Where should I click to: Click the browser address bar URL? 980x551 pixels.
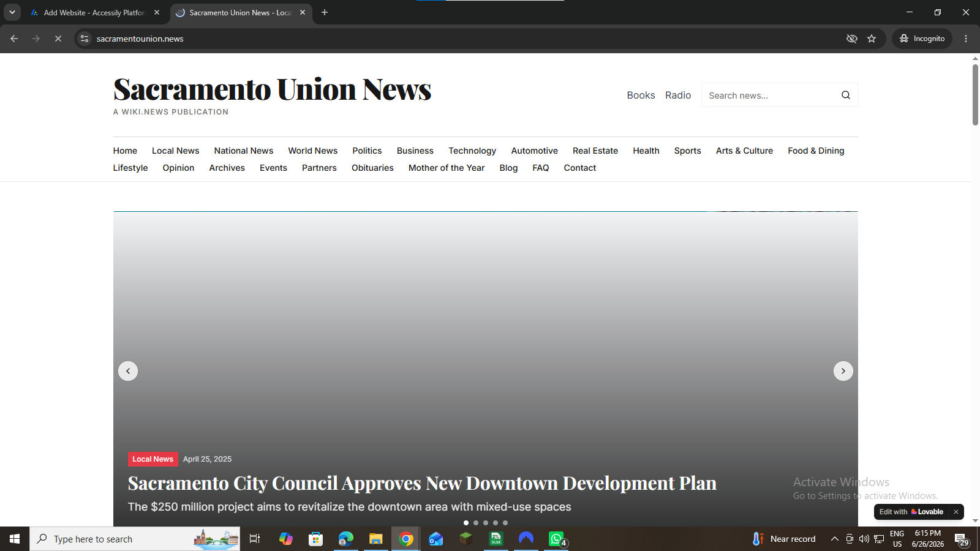140,39
